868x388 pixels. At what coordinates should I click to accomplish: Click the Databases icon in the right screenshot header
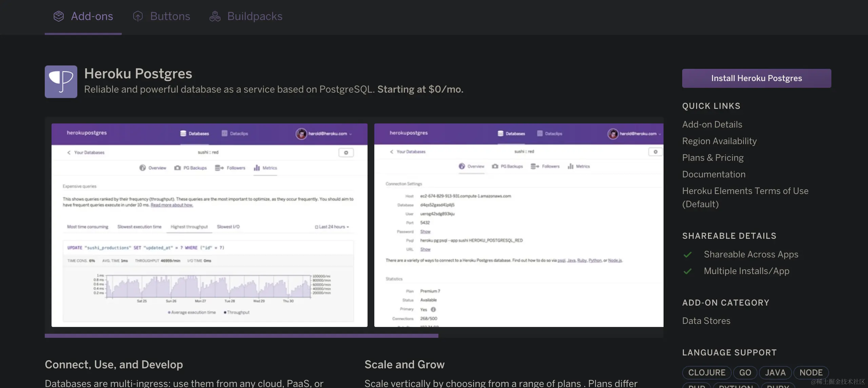(x=500, y=133)
